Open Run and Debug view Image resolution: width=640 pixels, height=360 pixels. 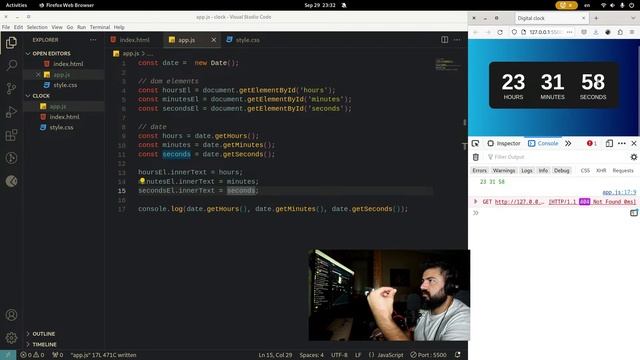(x=11, y=111)
